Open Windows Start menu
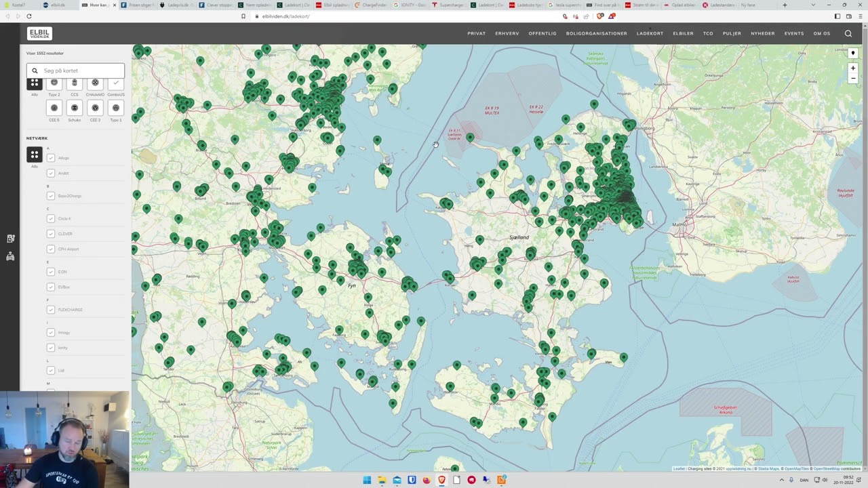The width and height of the screenshot is (868, 488). tap(367, 480)
